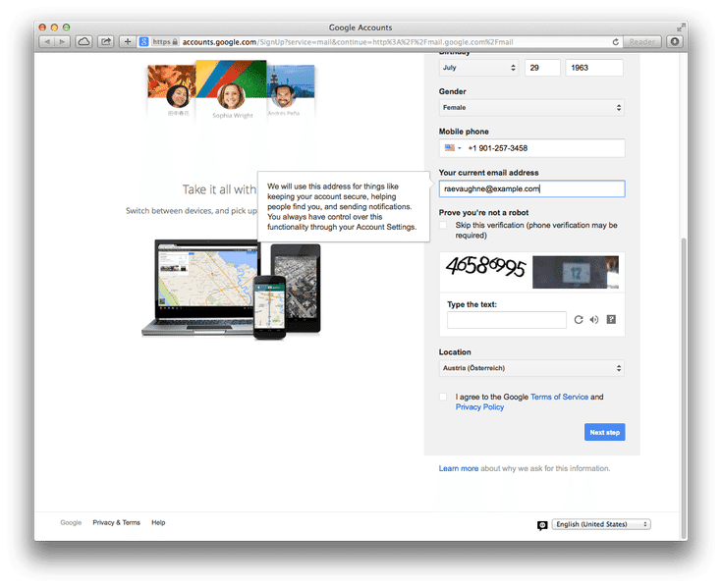Viewport: 722px width, 588px height.
Task: Click the Google favicon in address bar
Action: [x=143, y=42]
